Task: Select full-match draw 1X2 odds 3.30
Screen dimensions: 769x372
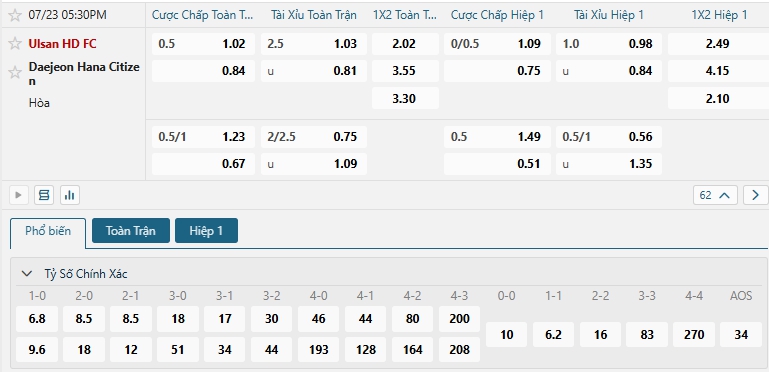Action: [405, 99]
